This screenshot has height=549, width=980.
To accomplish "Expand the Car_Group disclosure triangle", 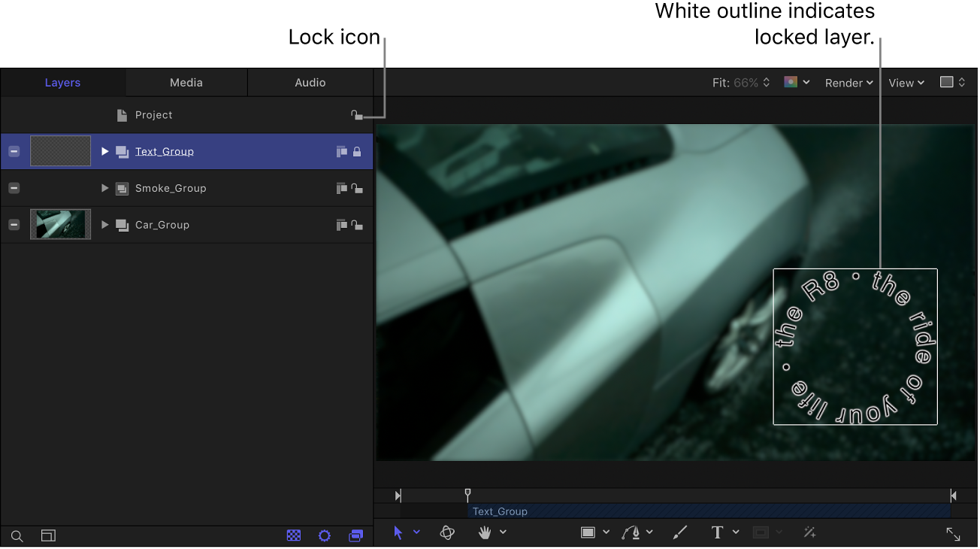I will pos(104,225).
